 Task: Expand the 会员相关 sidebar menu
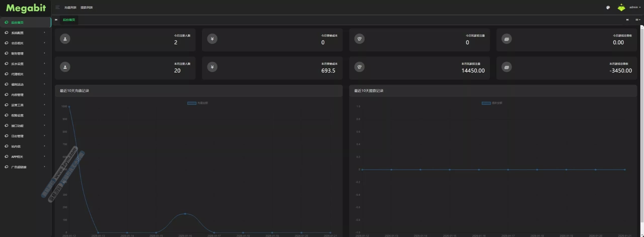point(25,43)
